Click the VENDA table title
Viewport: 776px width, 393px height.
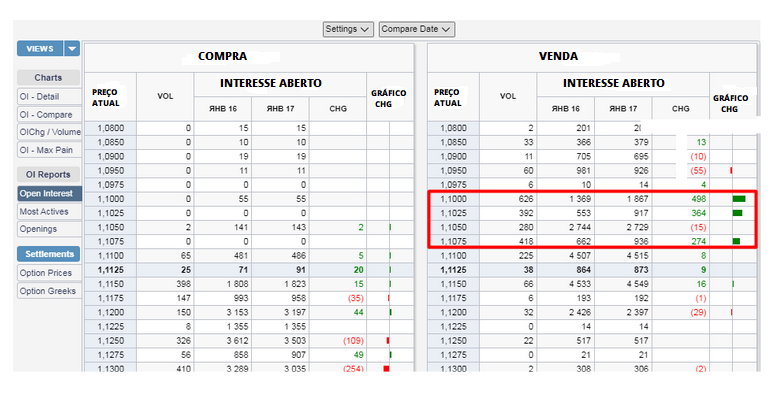click(558, 56)
